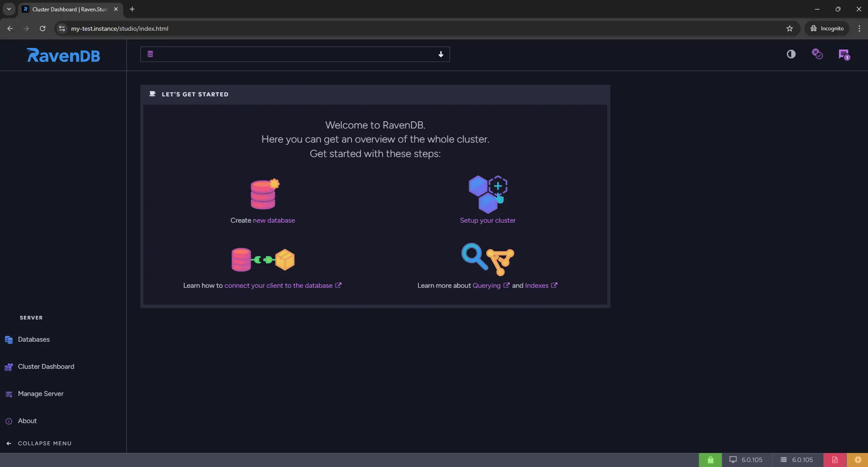This screenshot has height=467, width=868.
Task: Click the external link icon after Indexes
Action: (554, 285)
